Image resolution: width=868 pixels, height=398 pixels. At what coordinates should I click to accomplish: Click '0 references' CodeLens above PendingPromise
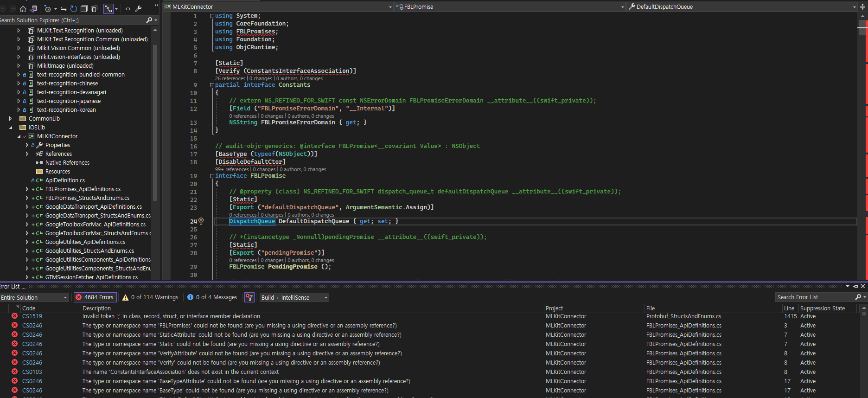point(243,260)
